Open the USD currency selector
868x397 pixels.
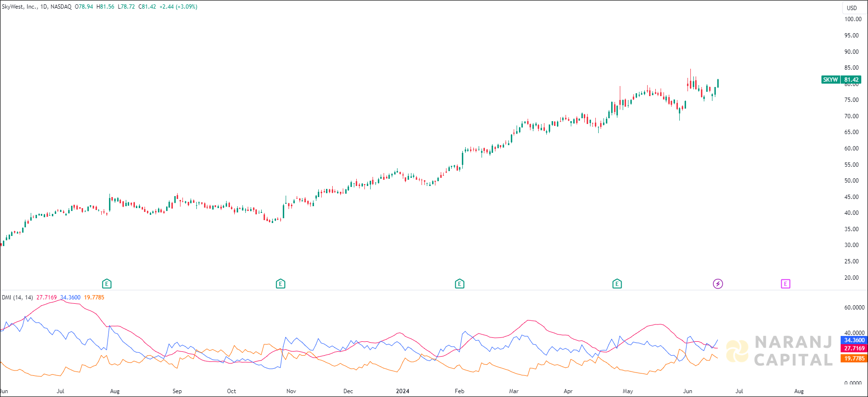point(852,8)
